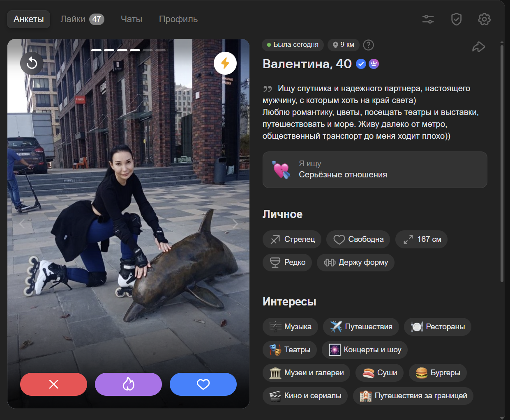Click the heart with arrow emoji icon
The image size is (510, 420).
point(281,170)
